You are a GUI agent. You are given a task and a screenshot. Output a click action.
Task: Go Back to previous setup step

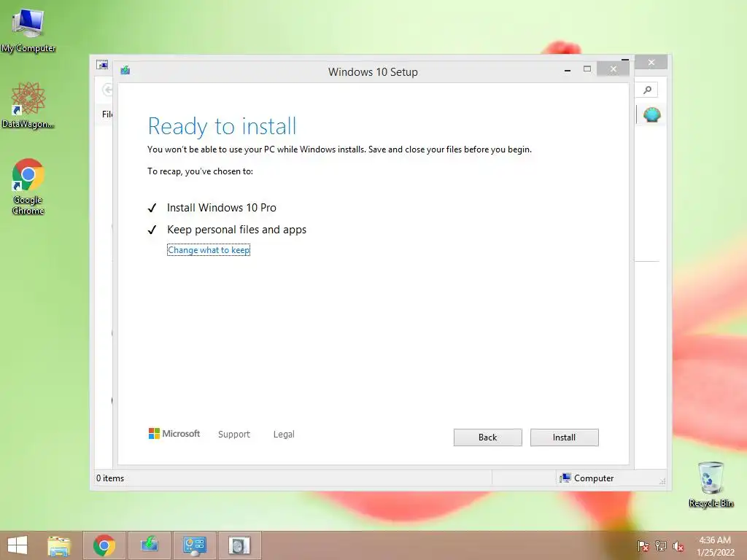tap(487, 437)
